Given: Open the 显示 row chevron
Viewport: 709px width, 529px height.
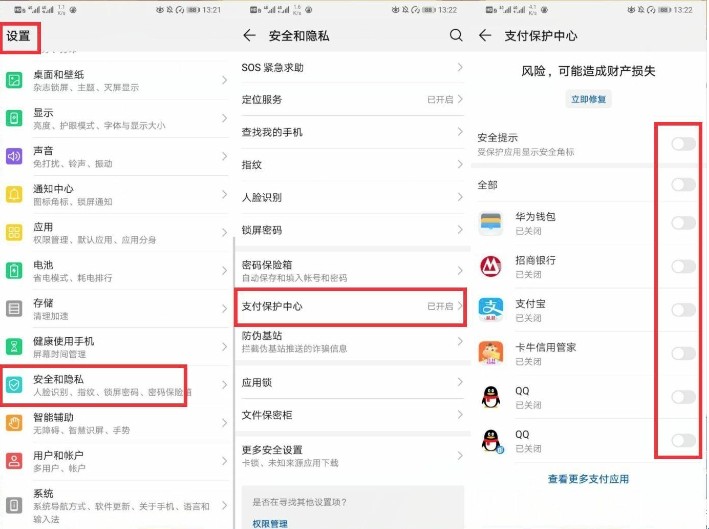Looking at the screenshot, I should pyautogui.click(x=224, y=119).
